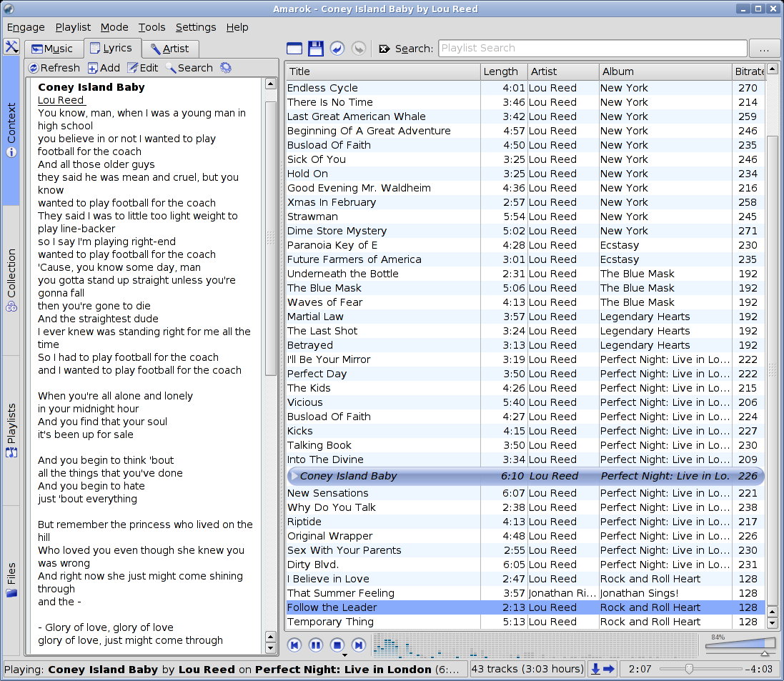Save the playlist using the floppy disk icon
784x681 pixels.
coord(315,49)
